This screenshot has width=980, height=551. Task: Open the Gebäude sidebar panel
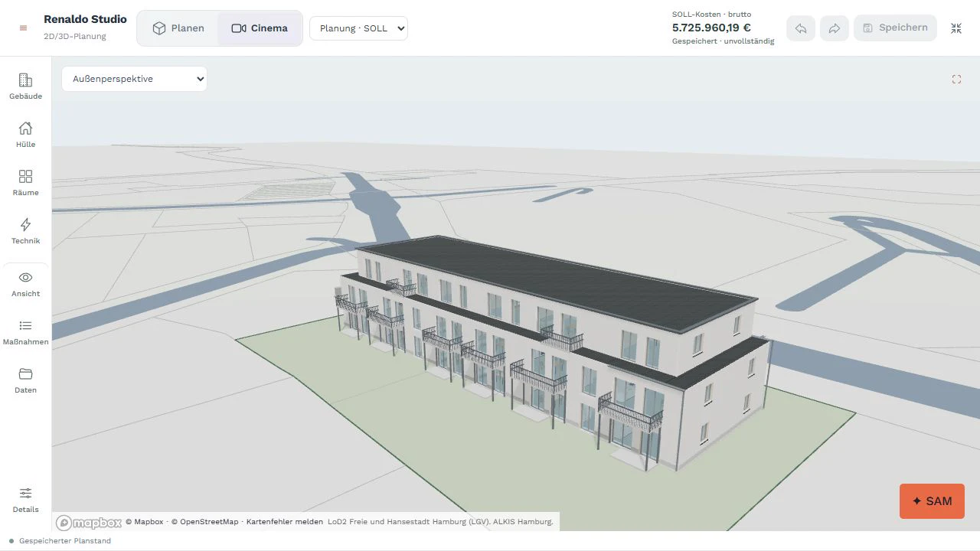[25, 86]
